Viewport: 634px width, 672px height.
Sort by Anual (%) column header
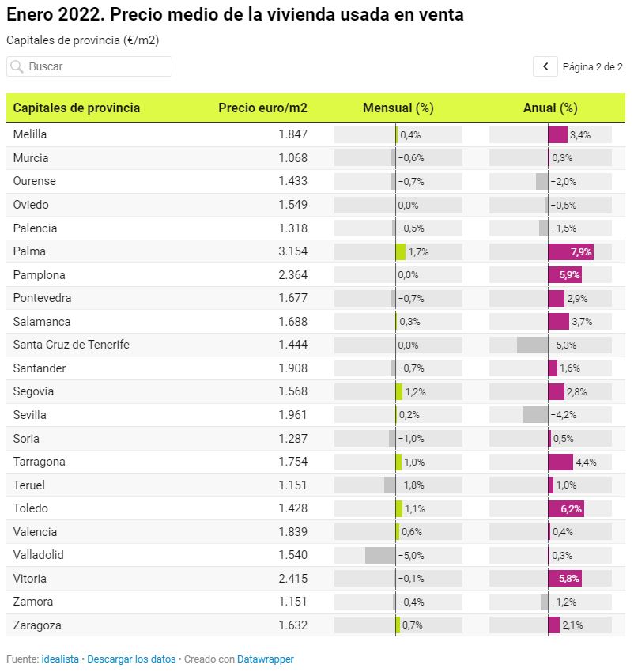[x=550, y=108]
